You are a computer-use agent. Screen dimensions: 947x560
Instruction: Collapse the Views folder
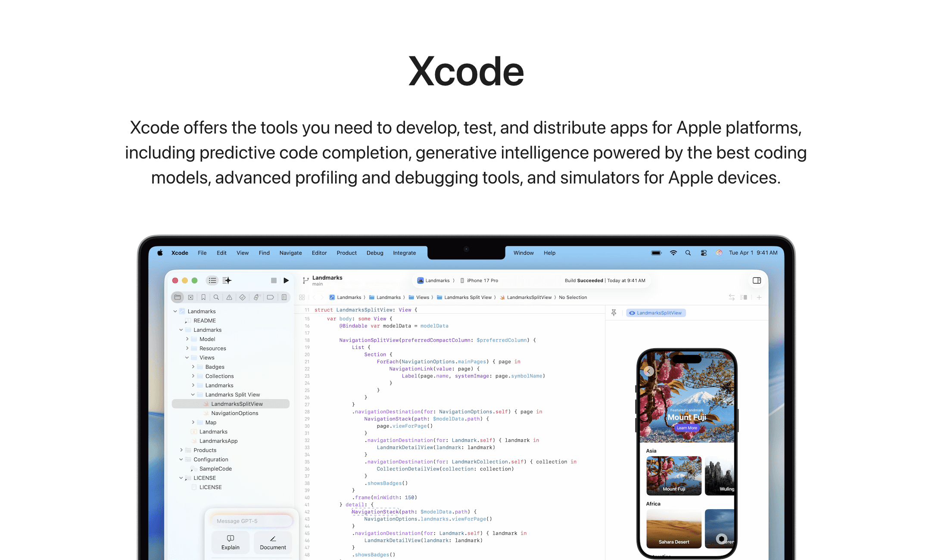point(187,358)
